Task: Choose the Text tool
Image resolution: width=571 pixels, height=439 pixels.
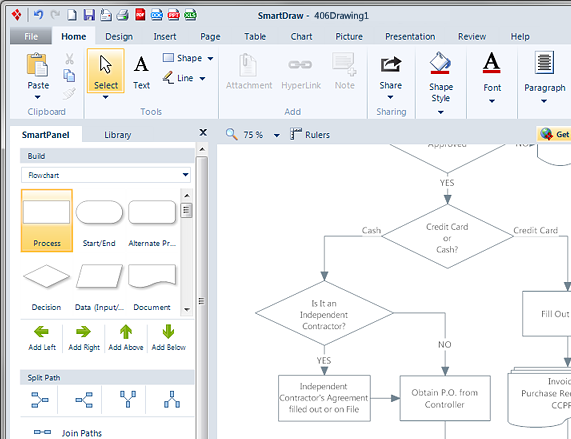Action: point(141,72)
